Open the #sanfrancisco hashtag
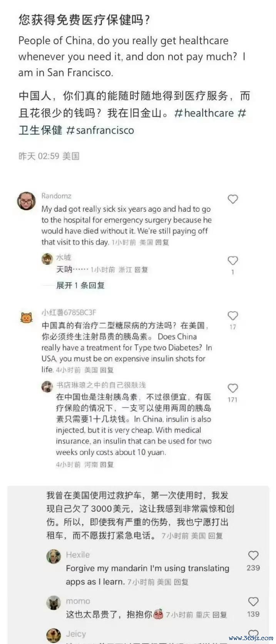The height and width of the screenshot is (644, 276). click(x=100, y=130)
